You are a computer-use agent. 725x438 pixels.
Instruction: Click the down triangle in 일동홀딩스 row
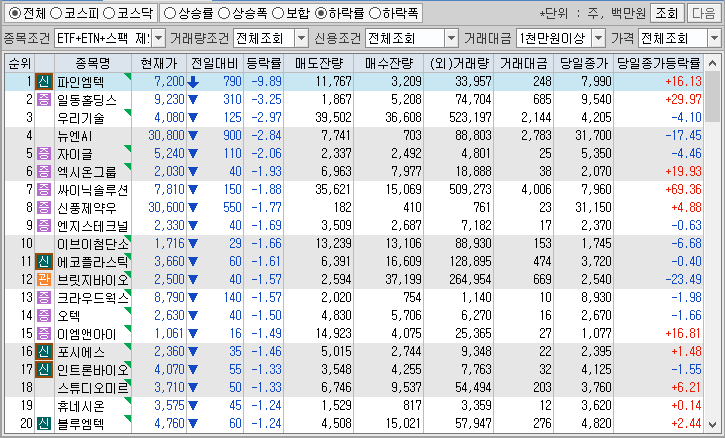[193, 100]
